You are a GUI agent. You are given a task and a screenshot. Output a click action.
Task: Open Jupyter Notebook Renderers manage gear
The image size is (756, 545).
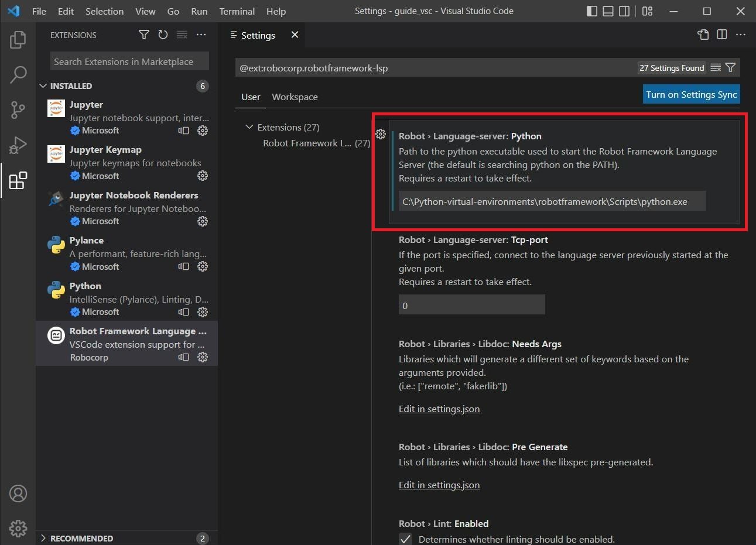pos(203,221)
